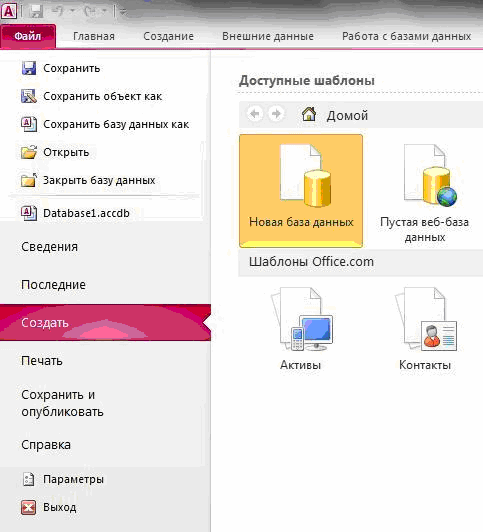This screenshot has height=532, width=483.
Task: Select the Активы template icon
Action: [x=302, y=319]
